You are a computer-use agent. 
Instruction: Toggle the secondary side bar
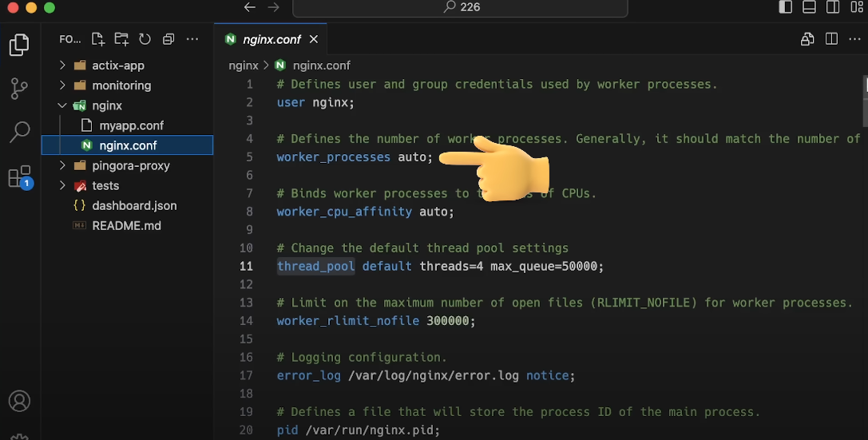(833, 7)
